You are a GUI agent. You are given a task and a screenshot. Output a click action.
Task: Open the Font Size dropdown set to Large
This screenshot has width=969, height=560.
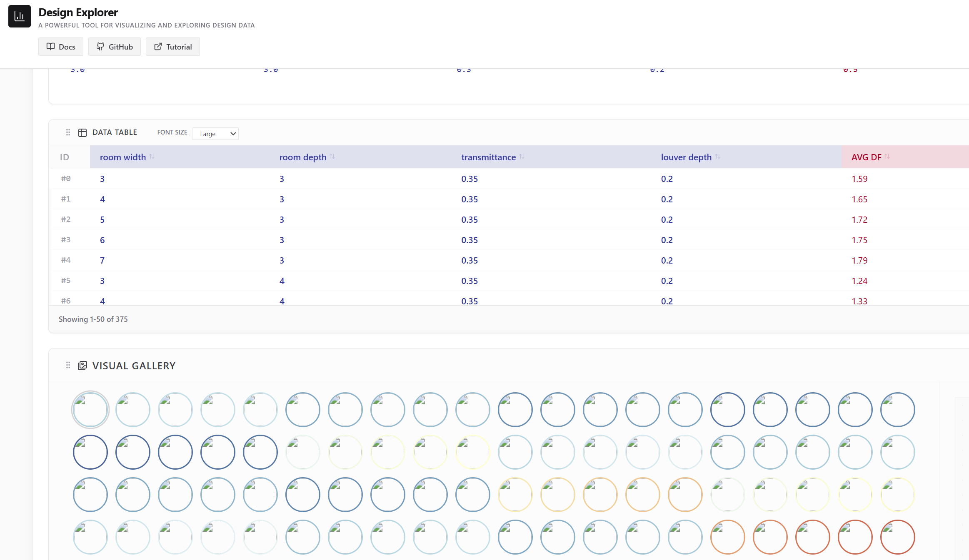215,134
